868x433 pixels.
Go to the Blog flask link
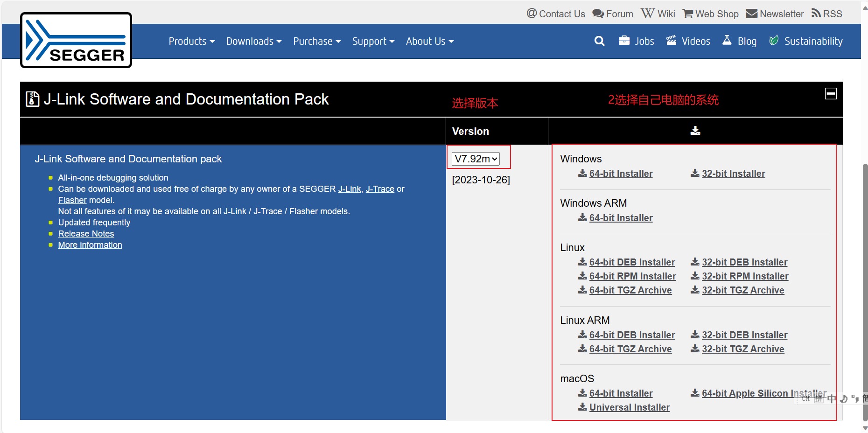740,41
